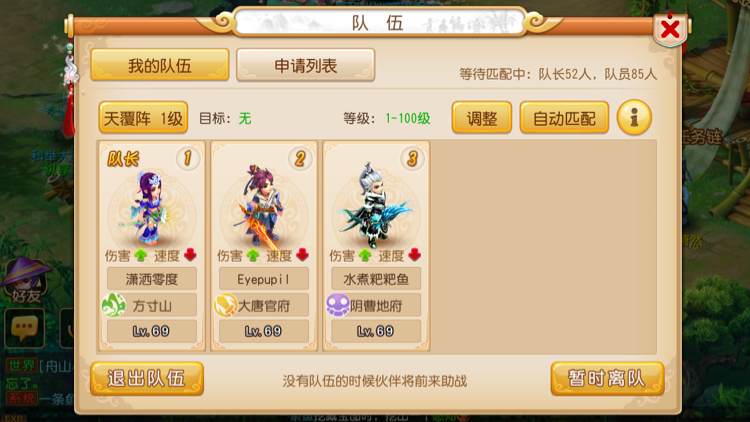Switch to 我的队伍 tab
This screenshot has height=422, width=750.
coord(160,65)
